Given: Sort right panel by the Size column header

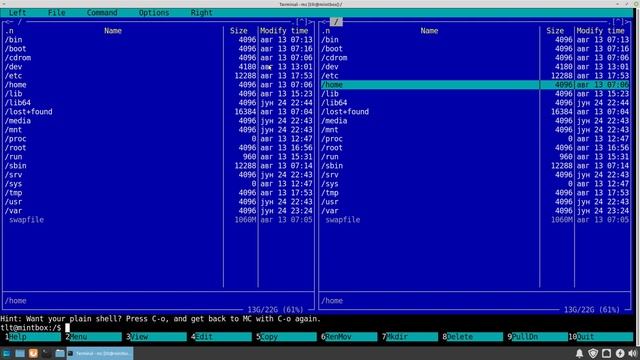Looking at the screenshot, I should (555, 31).
